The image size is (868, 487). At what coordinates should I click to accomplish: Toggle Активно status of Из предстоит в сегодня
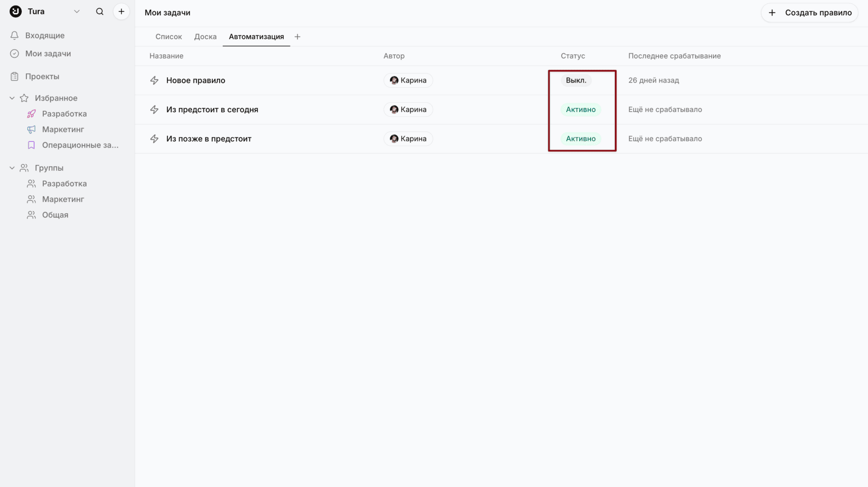click(x=581, y=109)
